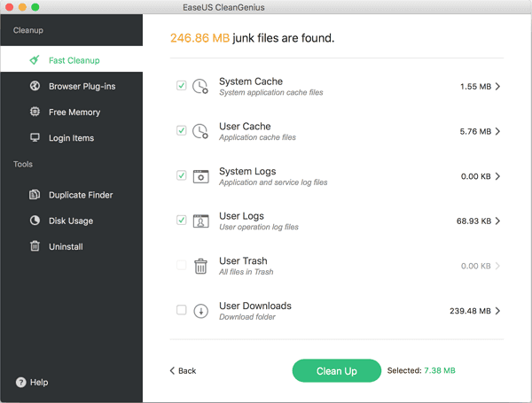The height and width of the screenshot is (403, 532).
Task: Click the Free Memory chip icon
Action: (x=35, y=112)
